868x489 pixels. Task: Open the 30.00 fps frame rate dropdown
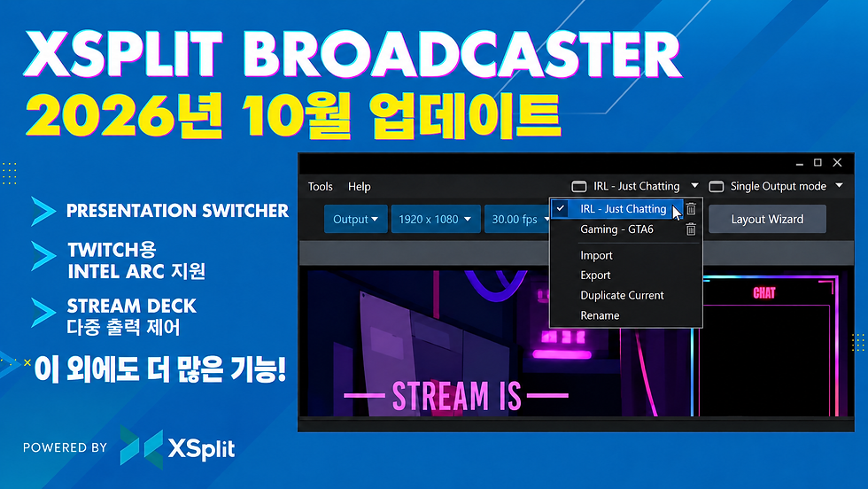(x=517, y=220)
